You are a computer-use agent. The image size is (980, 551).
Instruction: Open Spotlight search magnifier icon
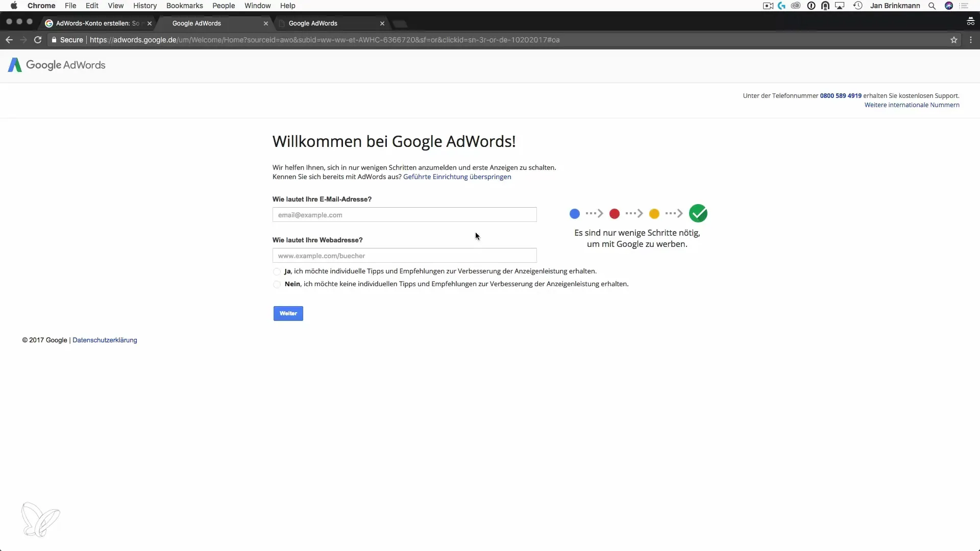(932, 6)
